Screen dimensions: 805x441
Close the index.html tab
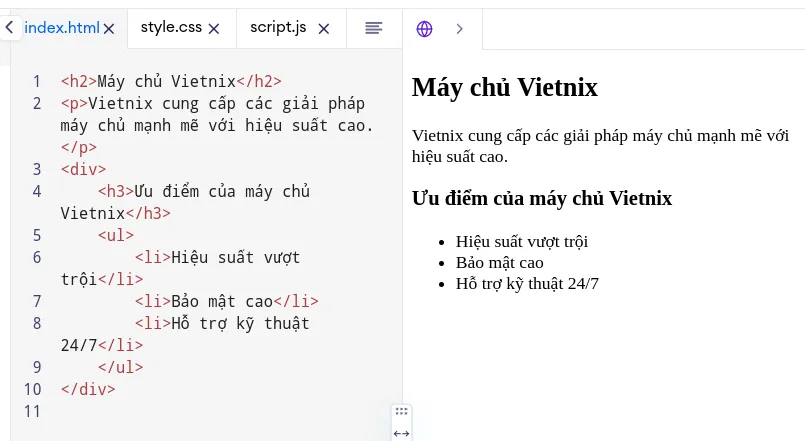point(109,29)
